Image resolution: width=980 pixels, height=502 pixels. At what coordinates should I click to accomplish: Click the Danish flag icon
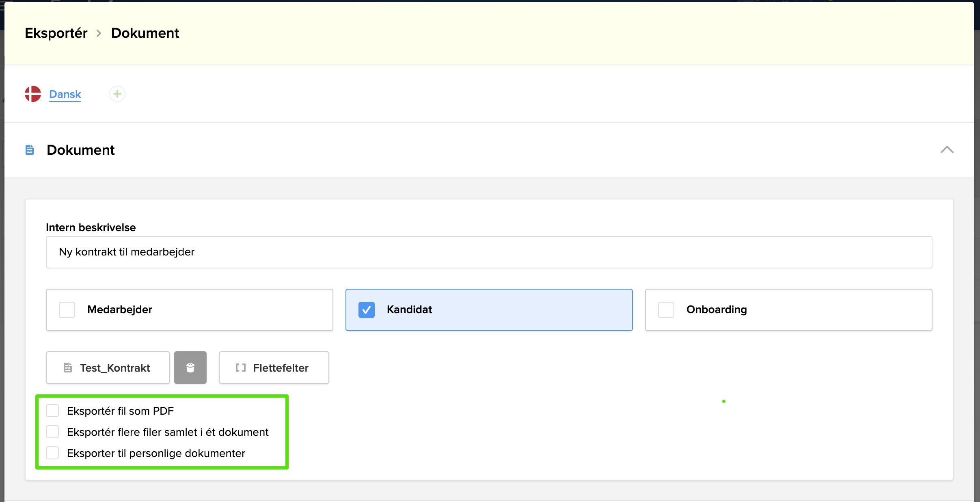(x=33, y=94)
